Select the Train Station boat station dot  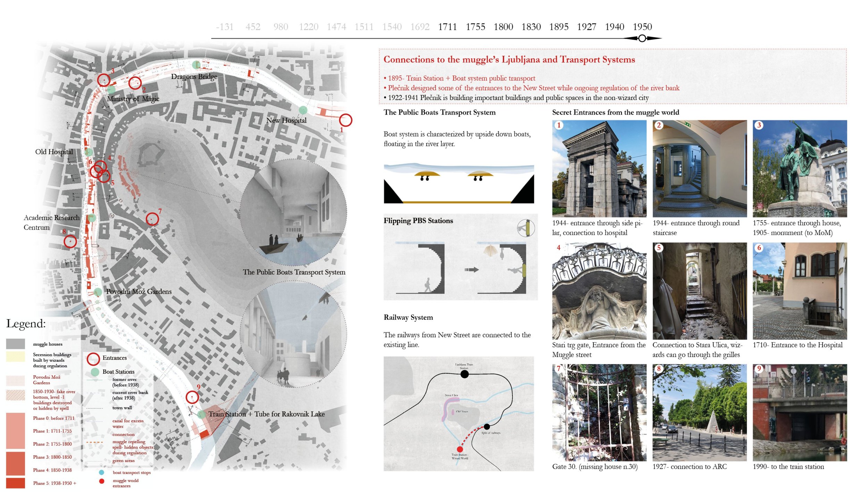[x=201, y=414]
